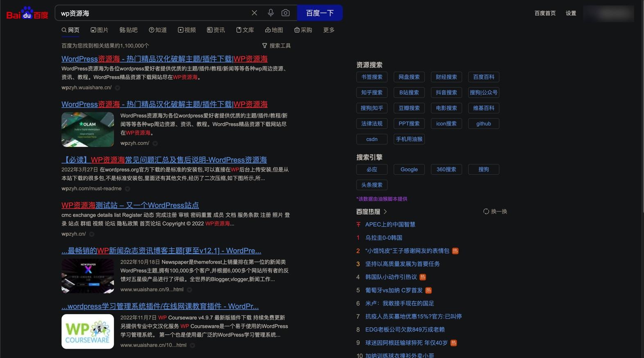Viewport: 644px width, 358px height.
Task: Click the OLAM theme thumbnail
Action: click(88, 129)
